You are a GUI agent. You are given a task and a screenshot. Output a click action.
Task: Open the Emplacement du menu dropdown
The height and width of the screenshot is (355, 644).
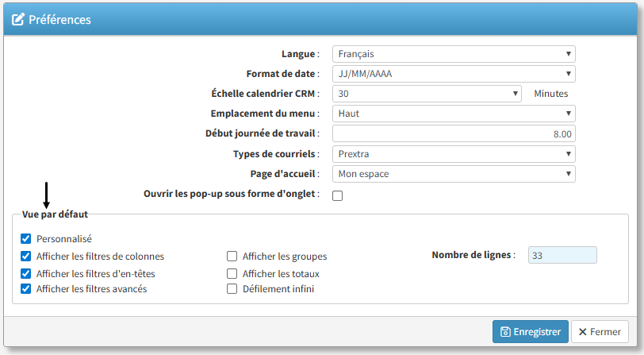[x=453, y=114]
